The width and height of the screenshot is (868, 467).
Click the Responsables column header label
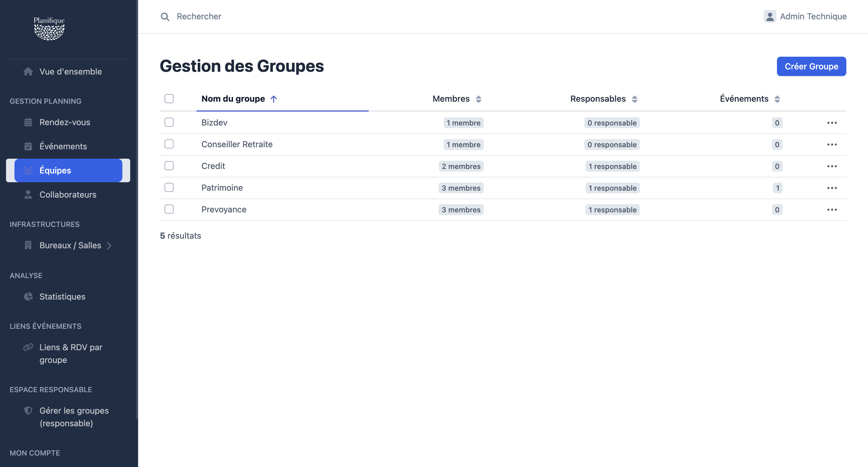click(598, 99)
